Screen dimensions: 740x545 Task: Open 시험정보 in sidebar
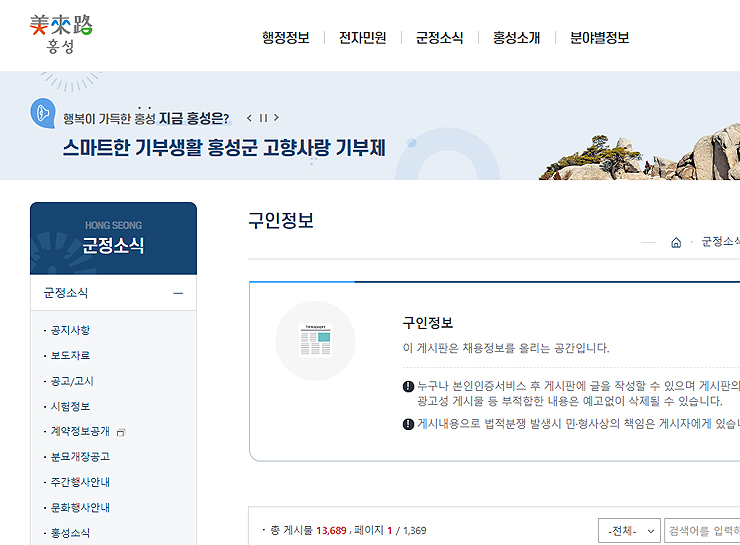click(70, 406)
